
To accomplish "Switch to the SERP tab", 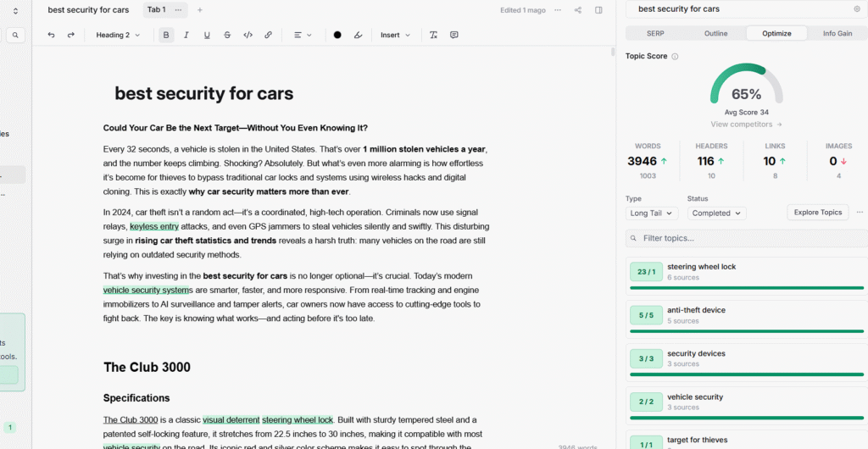I will click(655, 34).
